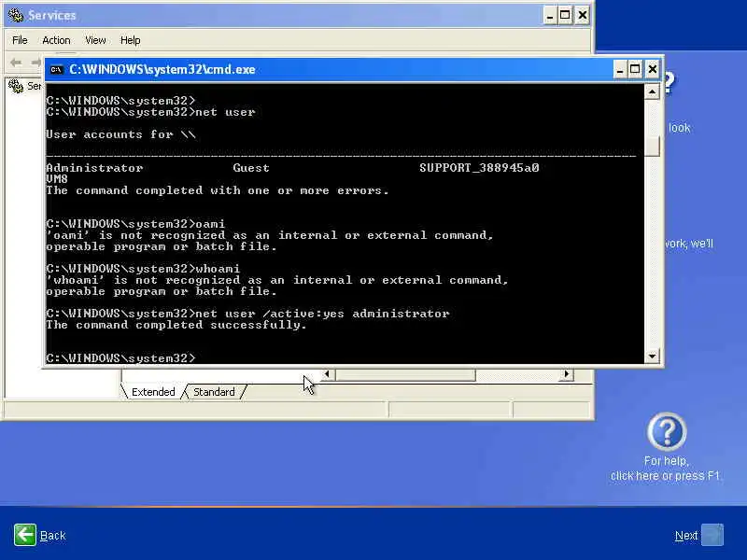Click the cmd scrollbar down arrow

652,356
